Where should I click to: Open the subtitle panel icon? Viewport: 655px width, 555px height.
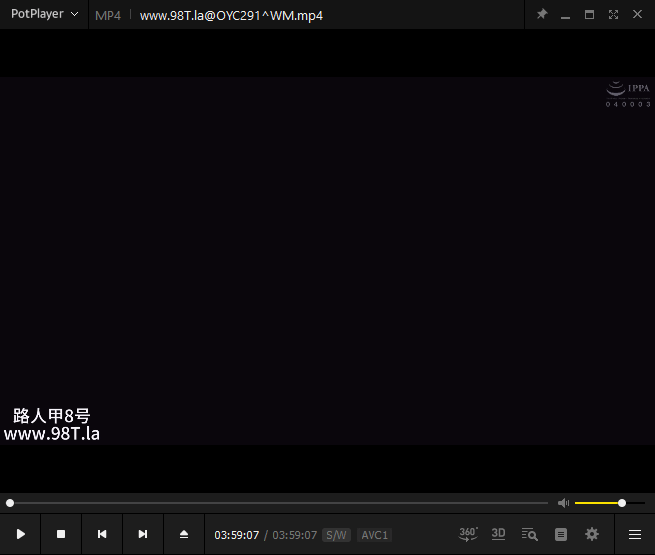(x=561, y=535)
